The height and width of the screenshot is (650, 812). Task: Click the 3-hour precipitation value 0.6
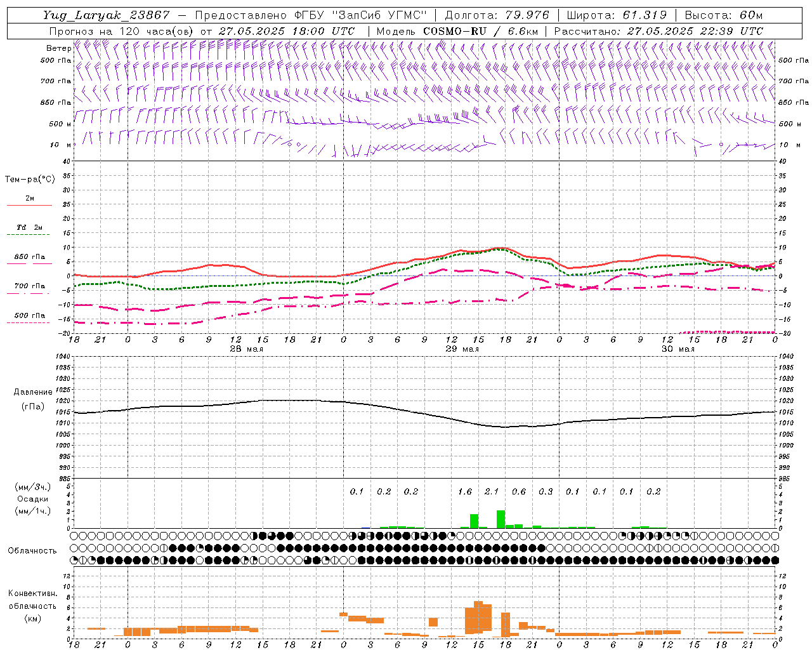(x=519, y=491)
